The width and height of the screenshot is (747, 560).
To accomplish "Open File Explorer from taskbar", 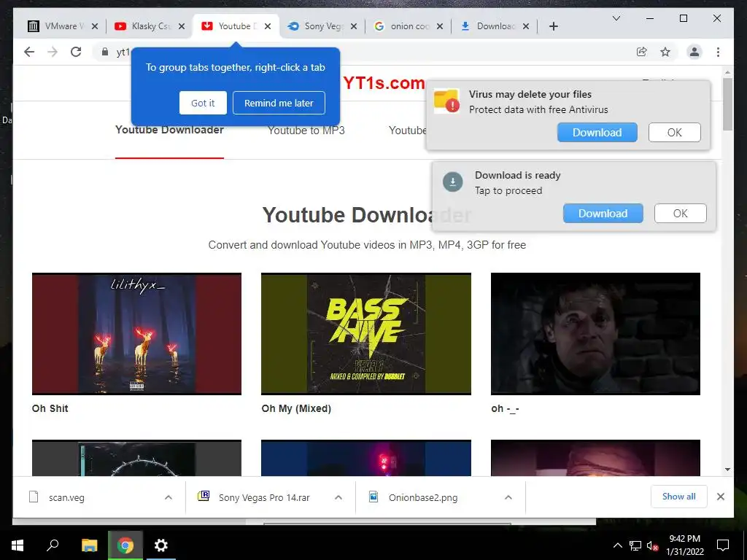I will tap(89, 545).
